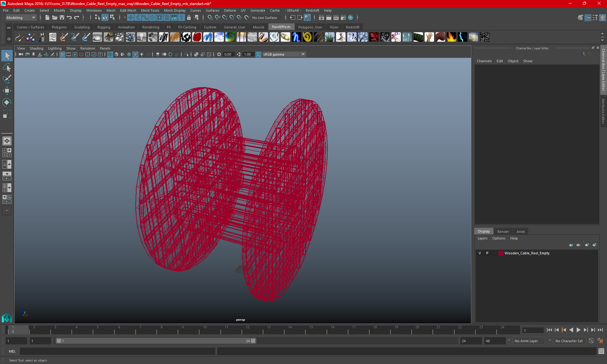
Task: Open the Mesh Tools menu
Action: (150, 10)
